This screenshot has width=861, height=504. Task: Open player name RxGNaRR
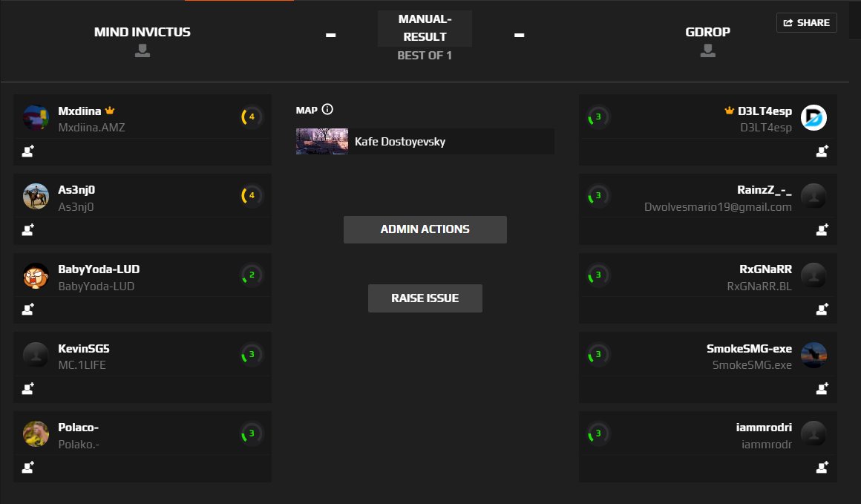coord(765,269)
